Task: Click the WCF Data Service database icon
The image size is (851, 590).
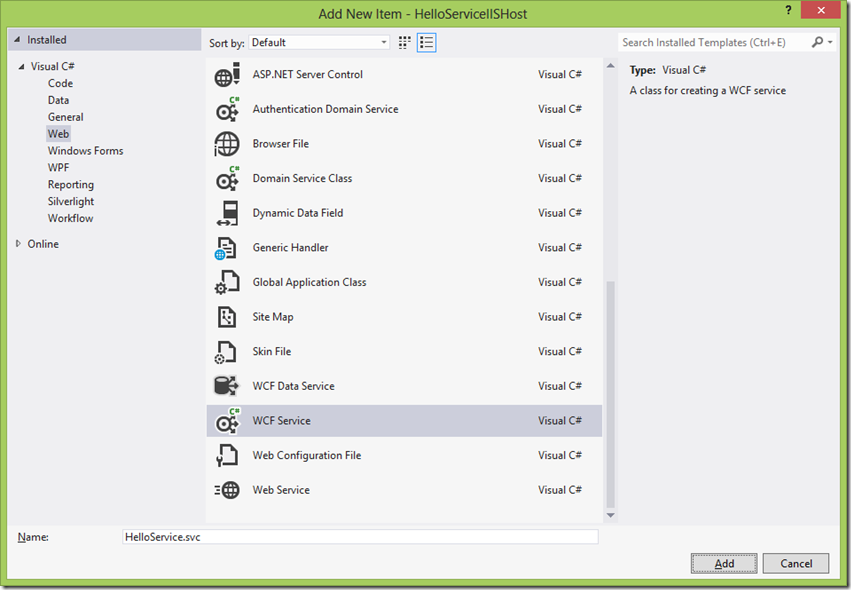Action: pyautogui.click(x=227, y=386)
